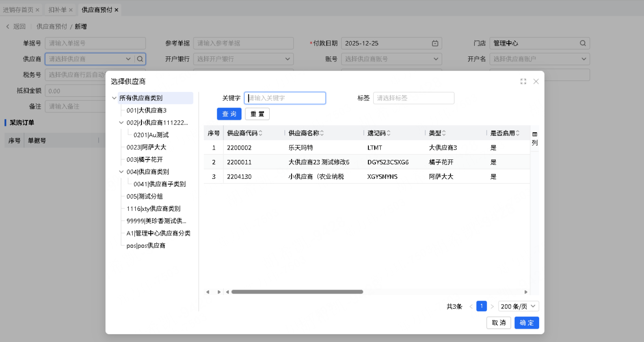Confirm selection with the 确定 button
The height and width of the screenshot is (342, 644).
click(526, 323)
